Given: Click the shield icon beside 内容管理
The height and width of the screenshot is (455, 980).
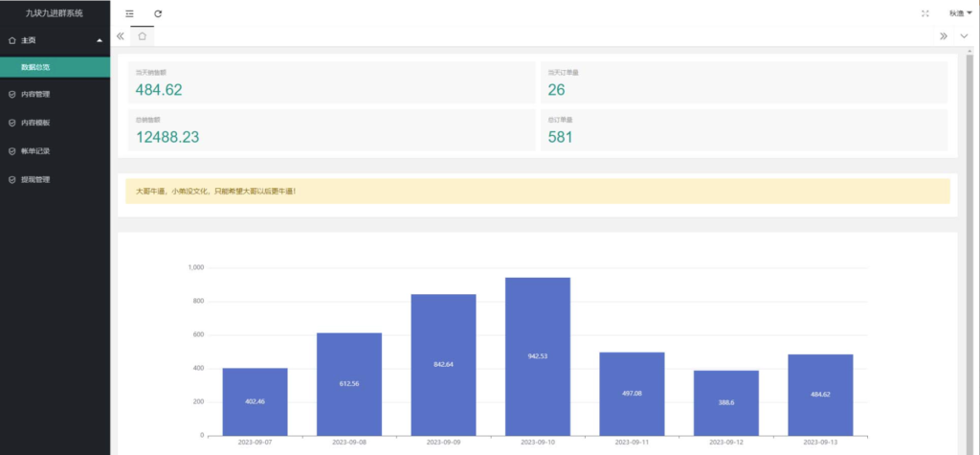Looking at the screenshot, I should click(x=11, y=95).
